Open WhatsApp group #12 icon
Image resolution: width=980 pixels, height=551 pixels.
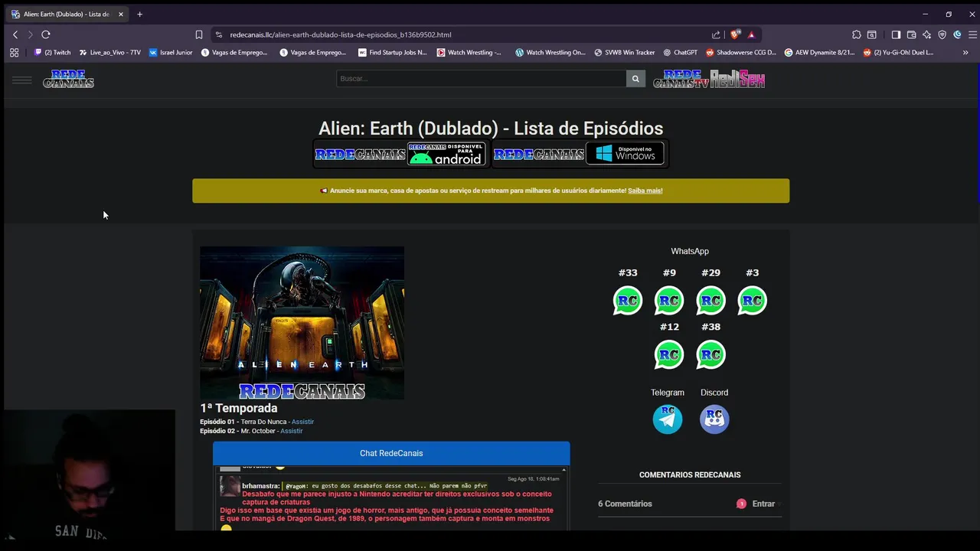pyautogui.click(x=669, y=354)
